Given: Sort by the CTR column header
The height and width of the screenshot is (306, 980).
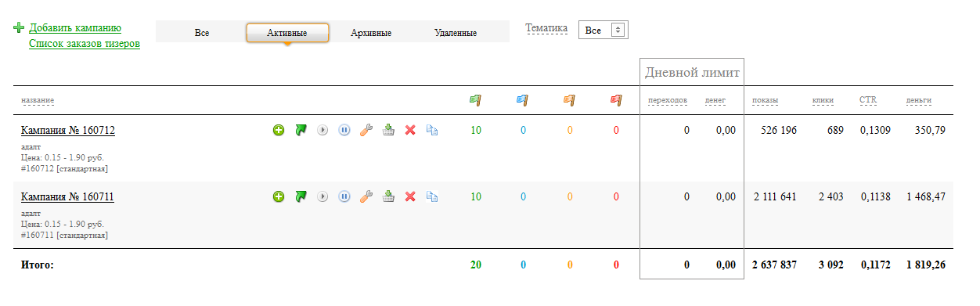Looking at the screenshot, I should (868, 100).
